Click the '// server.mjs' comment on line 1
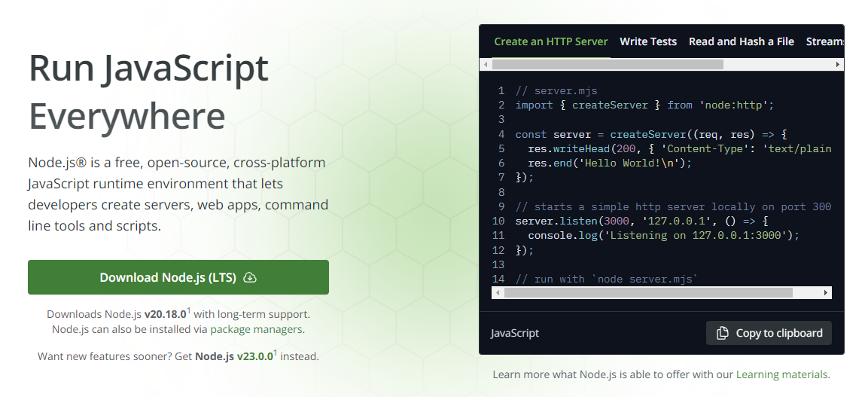The image size is (868, 397). click(556, 91)
